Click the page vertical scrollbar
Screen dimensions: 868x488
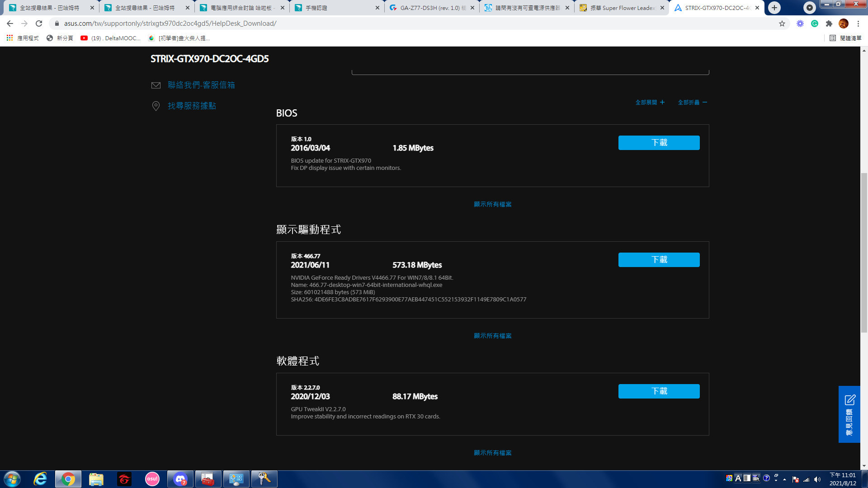point(864,253)
